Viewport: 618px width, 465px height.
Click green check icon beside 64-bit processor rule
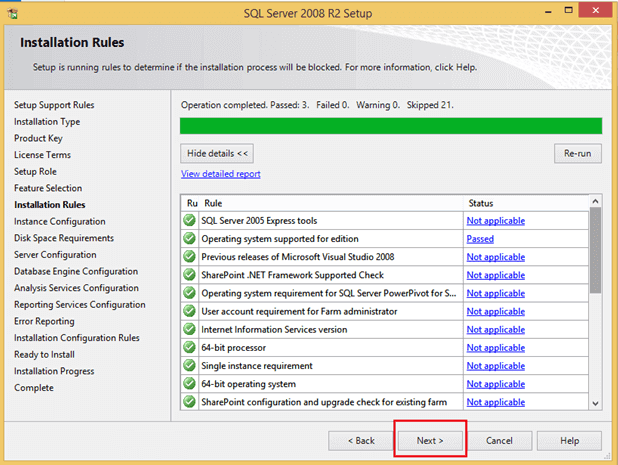tap(189, 348)
